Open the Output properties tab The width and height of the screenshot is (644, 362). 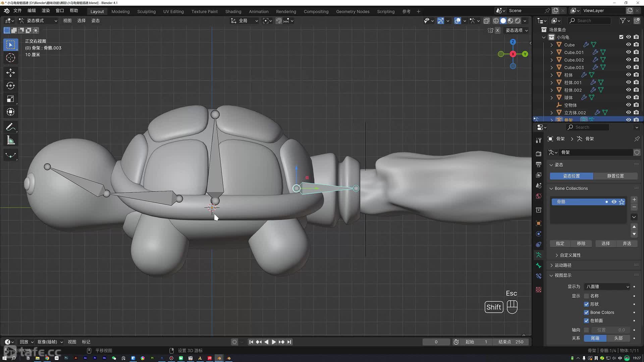538,164
